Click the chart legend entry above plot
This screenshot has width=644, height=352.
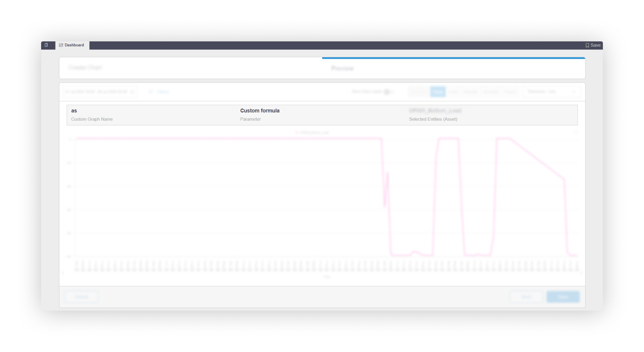pos(312,133)
